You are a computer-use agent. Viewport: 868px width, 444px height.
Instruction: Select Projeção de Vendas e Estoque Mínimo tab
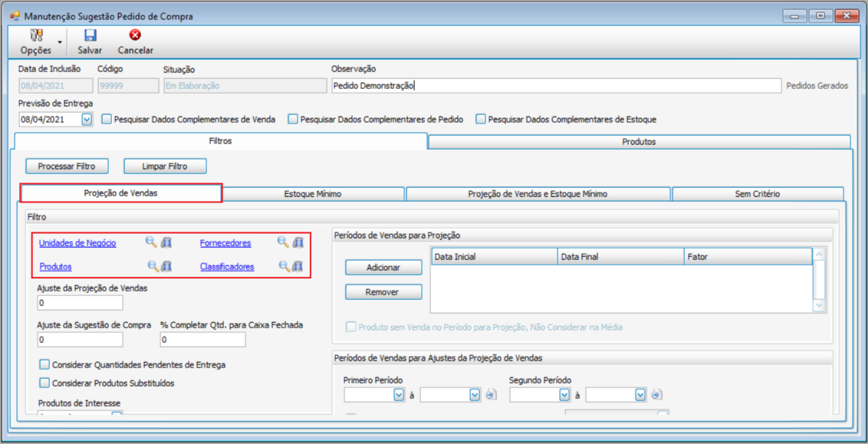tap(538, 194)
